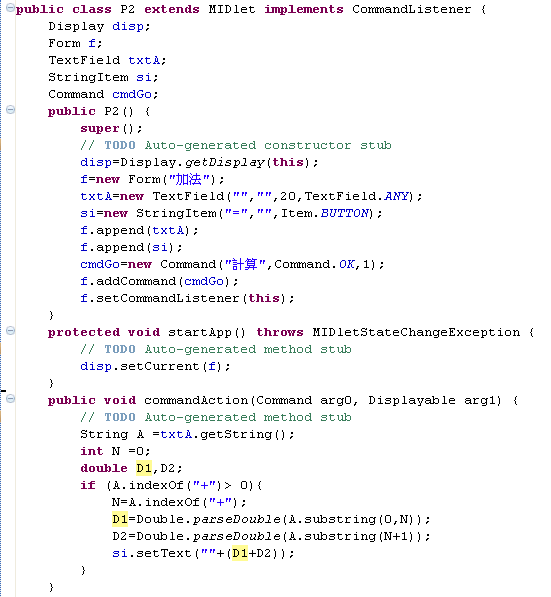Collapse the P2 class declaration fold

(11, 8)
